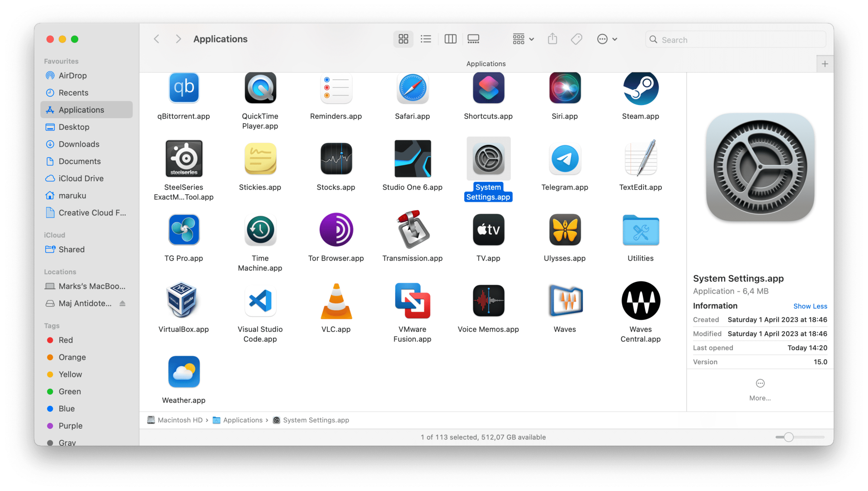Select Tor Browser.app icon
This screenshot has height=491, width=868.
coord(336,229)
